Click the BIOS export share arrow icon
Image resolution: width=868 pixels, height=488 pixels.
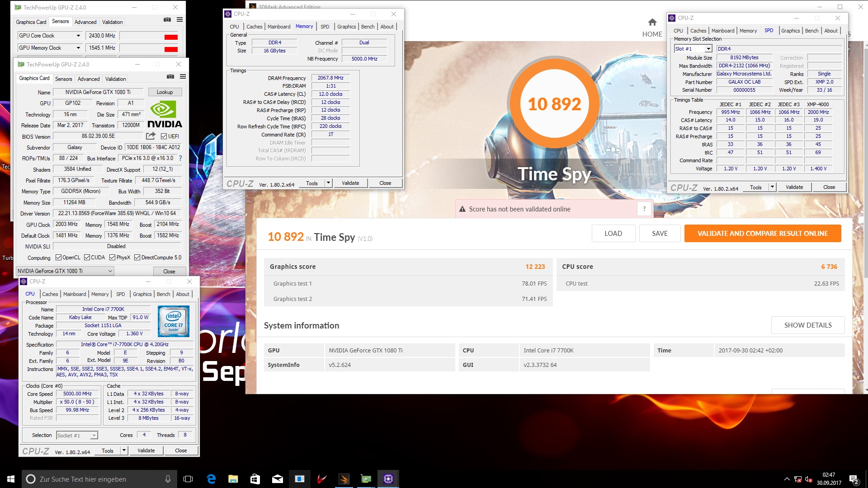pos(151,136)
